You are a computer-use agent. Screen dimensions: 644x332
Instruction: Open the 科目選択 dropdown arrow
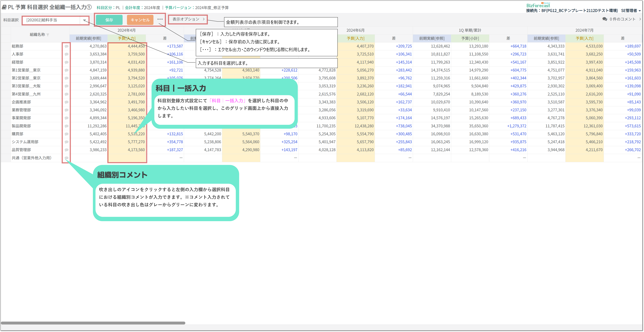point(84,20)
